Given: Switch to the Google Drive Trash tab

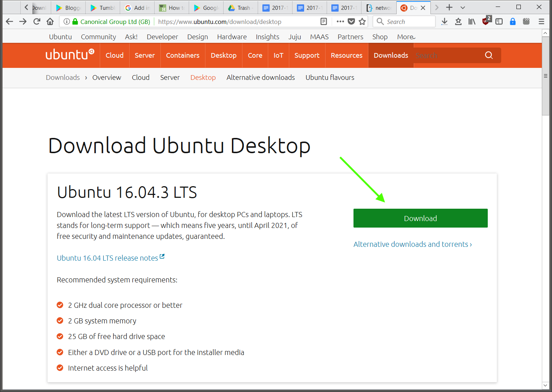Looking at the screenshot, I should (241, 8).
